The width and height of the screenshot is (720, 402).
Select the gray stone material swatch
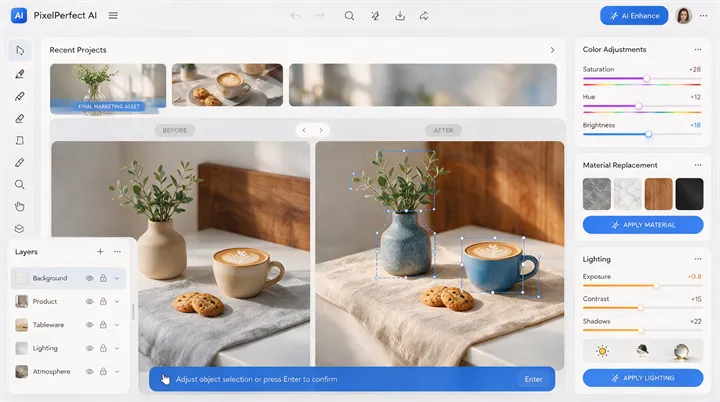[x=597, y=194]
